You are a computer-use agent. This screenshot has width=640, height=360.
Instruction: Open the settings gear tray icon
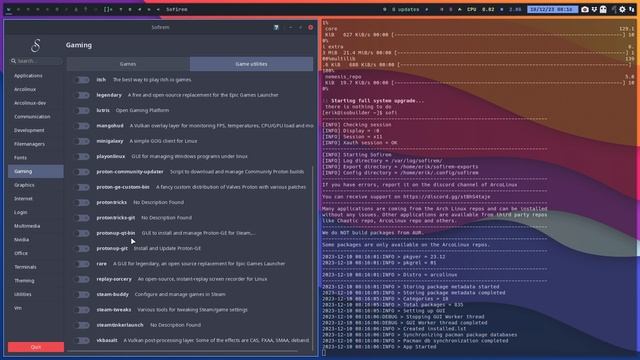tap(622, 9)
